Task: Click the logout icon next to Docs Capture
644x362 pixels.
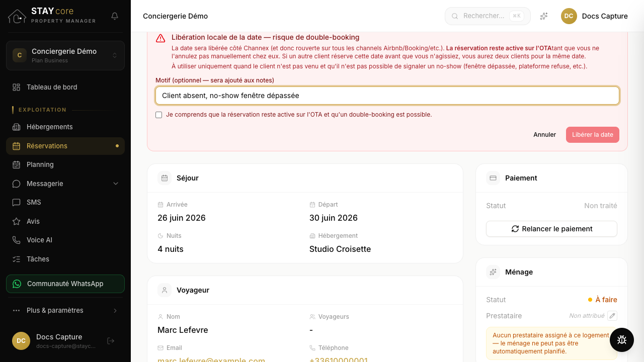Action: pyautogui.click(x=111, y=341)
